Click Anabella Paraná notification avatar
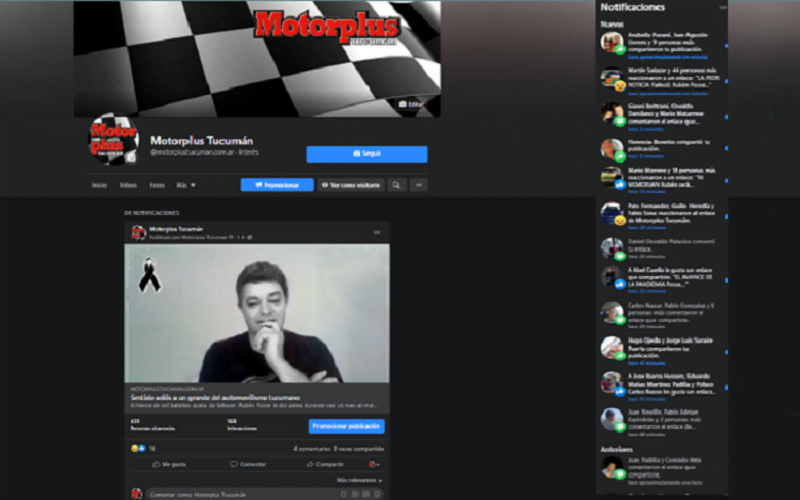Screen dimensions: 800x500 click(612, 43)
